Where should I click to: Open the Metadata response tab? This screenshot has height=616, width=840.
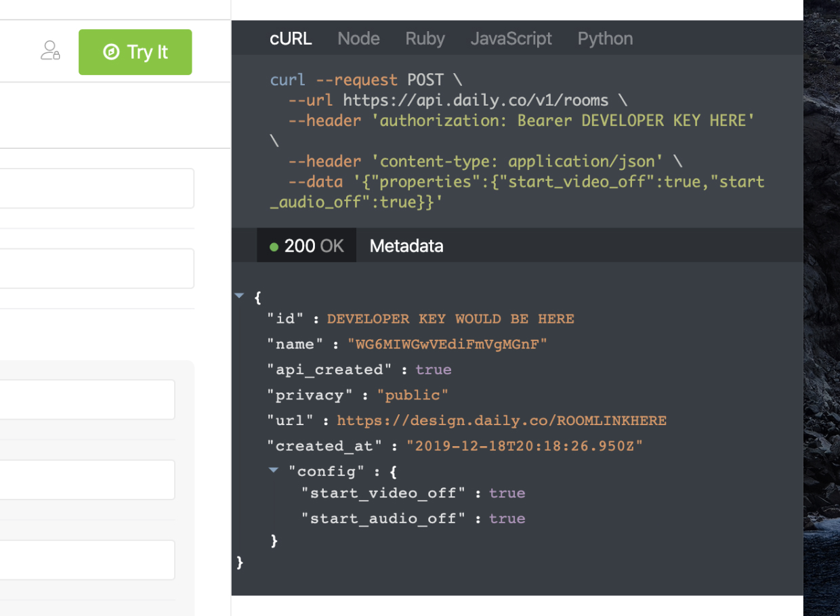pyautogui.click(x=406, y=246)
